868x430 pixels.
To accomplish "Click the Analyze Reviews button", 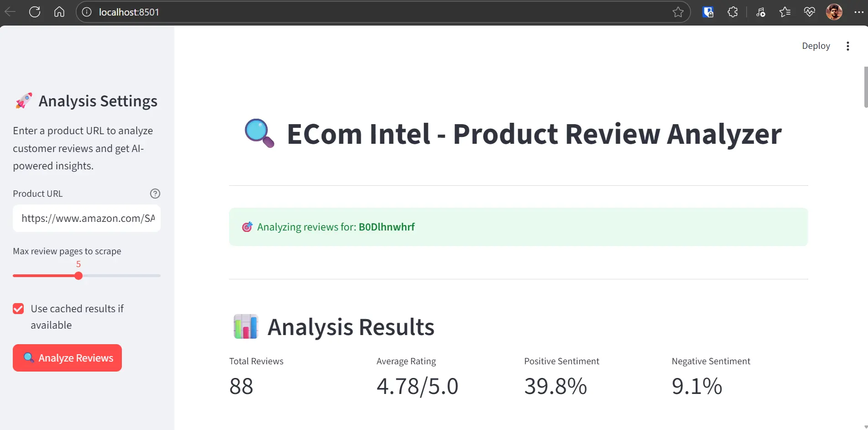I will pos(67,358).
